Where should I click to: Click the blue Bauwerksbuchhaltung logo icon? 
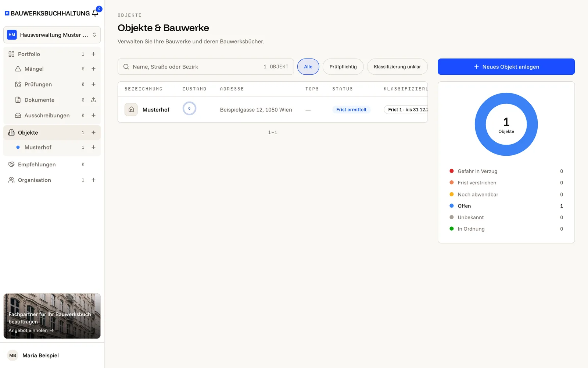[7, 13]
